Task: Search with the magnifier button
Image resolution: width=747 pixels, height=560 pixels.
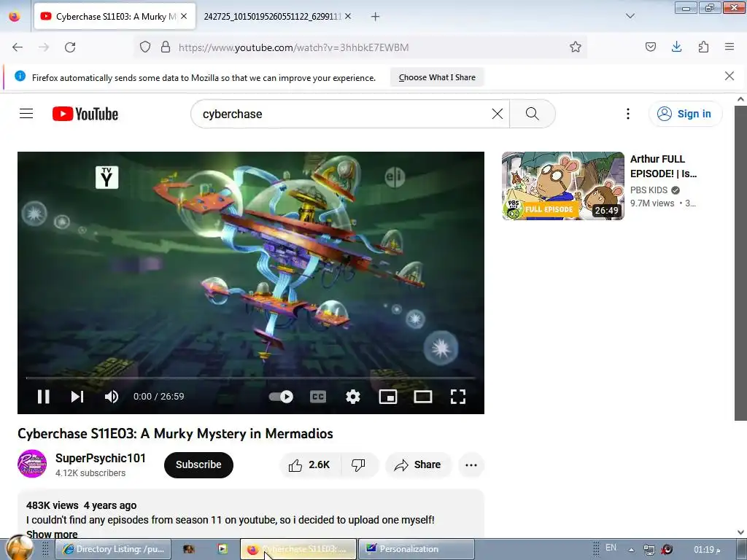Action: pos(533,114)
